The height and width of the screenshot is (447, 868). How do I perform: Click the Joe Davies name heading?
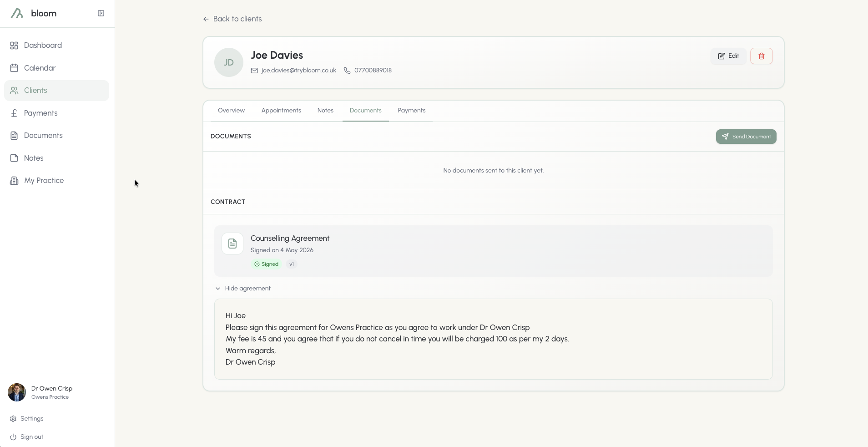(x=277, y=55)
